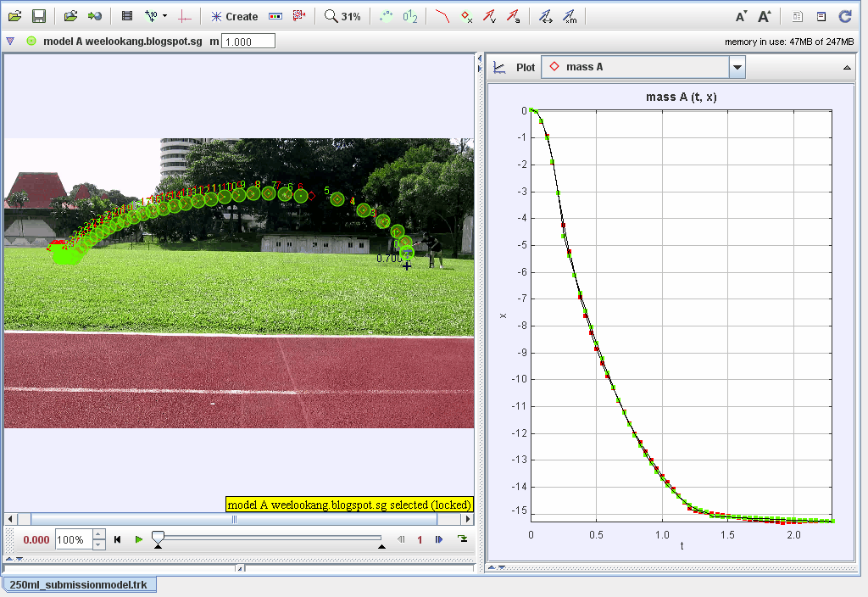This screenshot has height=597, width=868.
Task: Click the model A green track icon
Action: (31, 41)
